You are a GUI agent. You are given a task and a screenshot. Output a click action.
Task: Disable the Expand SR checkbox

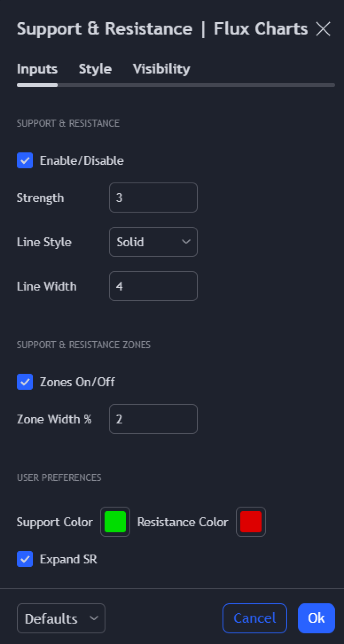point(25,559)
